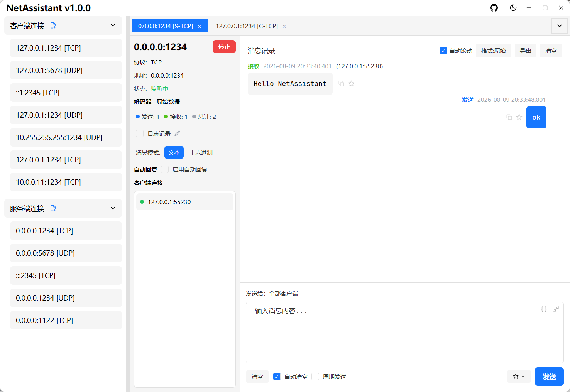The width and height of the screenshot is (570, 392).
Task: Copy the Hello NetAssistant message
Action: pos(341,84)
